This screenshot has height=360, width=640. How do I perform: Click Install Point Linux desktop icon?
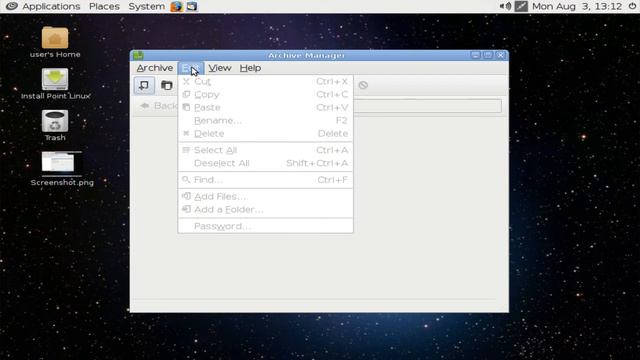pos(56,84)
